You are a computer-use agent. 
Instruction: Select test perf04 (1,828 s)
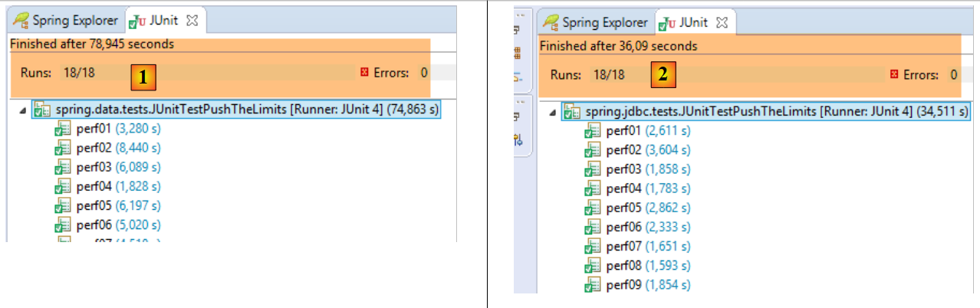[118, 187]
